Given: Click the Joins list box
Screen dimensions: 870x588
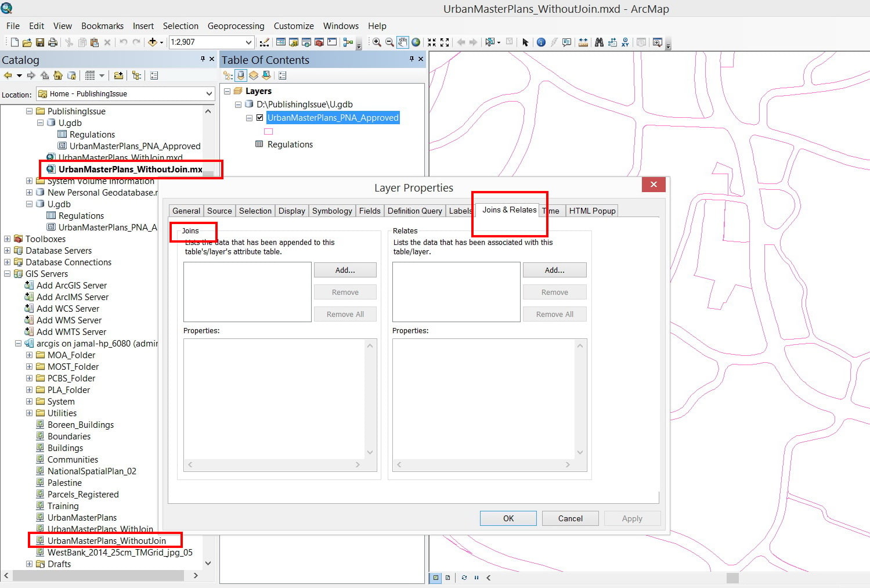Looking at the screenshot, I should (247, 292).
